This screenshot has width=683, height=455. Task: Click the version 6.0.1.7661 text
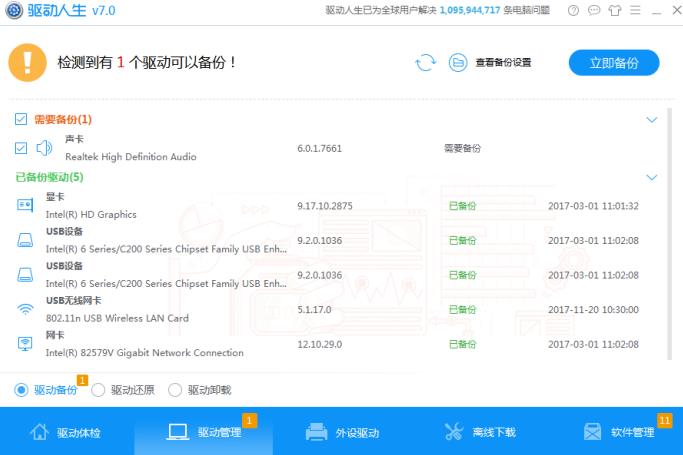click(x=319, y=148)
